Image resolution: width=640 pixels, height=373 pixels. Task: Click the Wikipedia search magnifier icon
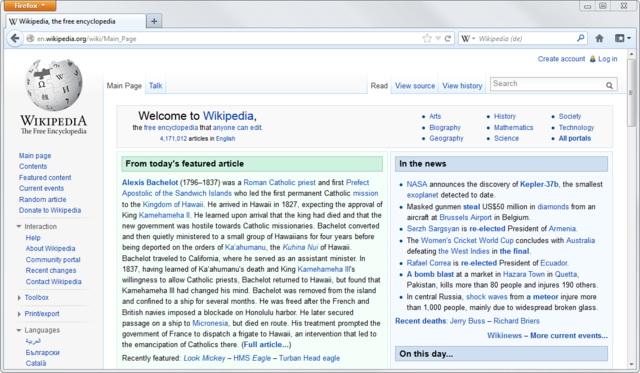point(609,85)
